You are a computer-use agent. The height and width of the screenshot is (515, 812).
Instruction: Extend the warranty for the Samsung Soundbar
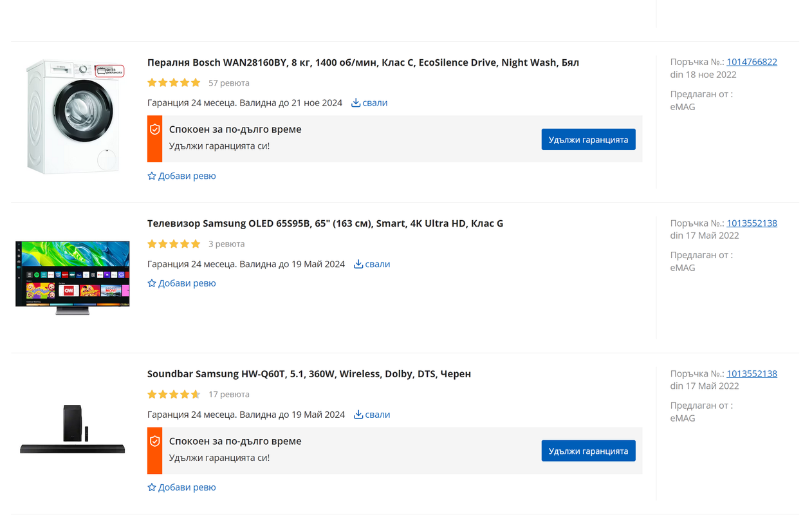tap(588, 451)
